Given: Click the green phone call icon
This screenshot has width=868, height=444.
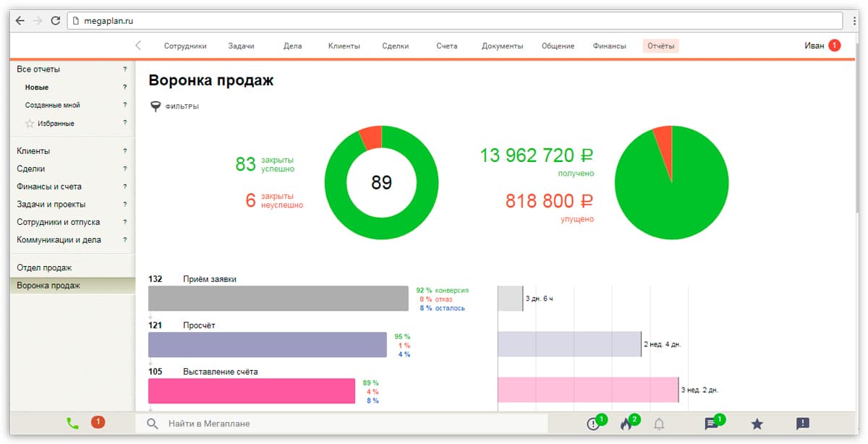Looking at the screenshot, I should click(x=72, y=424).
